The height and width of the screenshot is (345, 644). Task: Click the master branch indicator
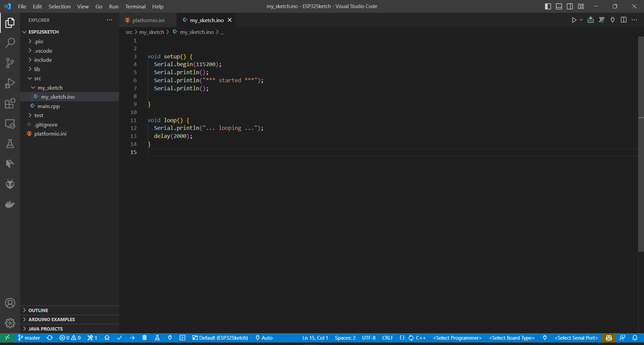tap(29, 338)
